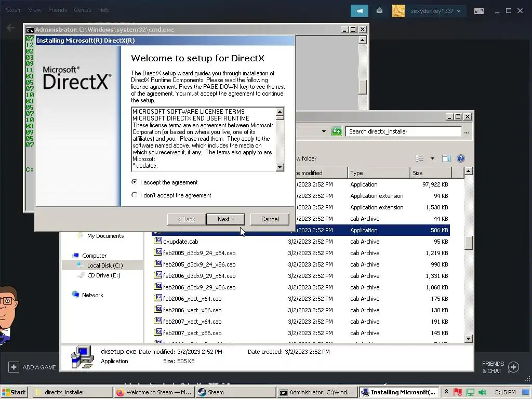Screen dimensions: 532x399
Task: Select feb2005_d3dx9_24_x64.cab file
Action: [199, 253]
